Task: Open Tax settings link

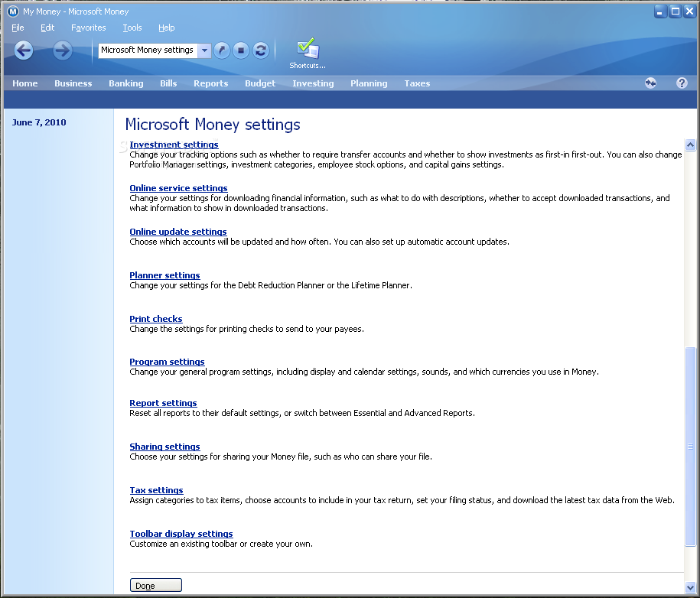Action: click(156, 490)
